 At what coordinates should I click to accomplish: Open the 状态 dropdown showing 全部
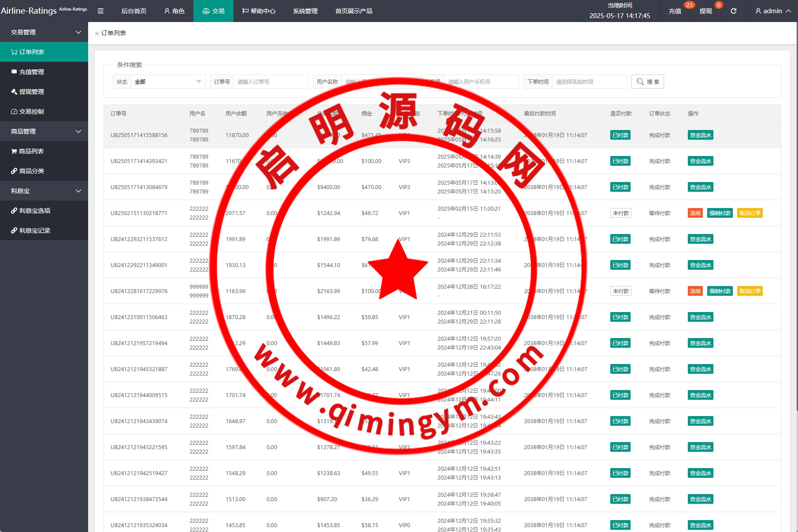click(167, 82)
